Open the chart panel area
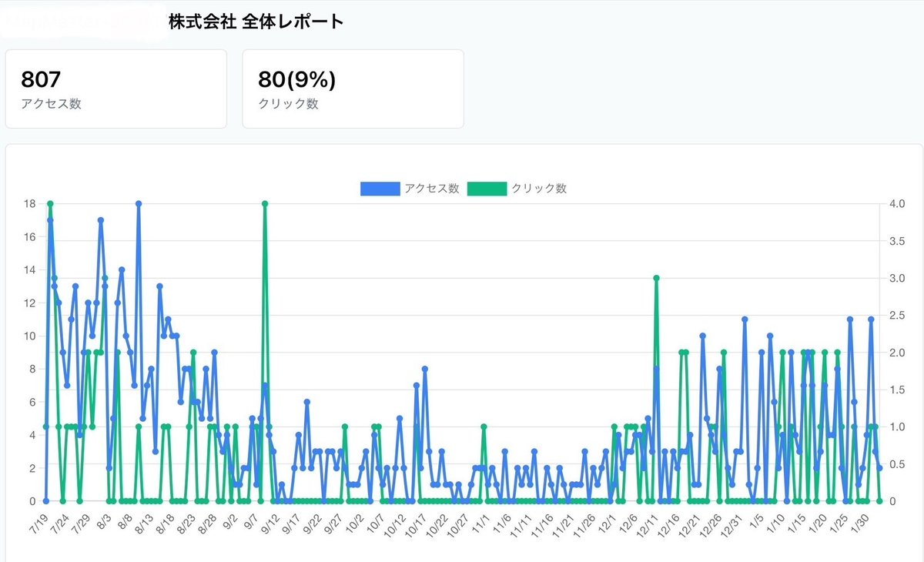 pyautogui.click(x=462, y=346)
